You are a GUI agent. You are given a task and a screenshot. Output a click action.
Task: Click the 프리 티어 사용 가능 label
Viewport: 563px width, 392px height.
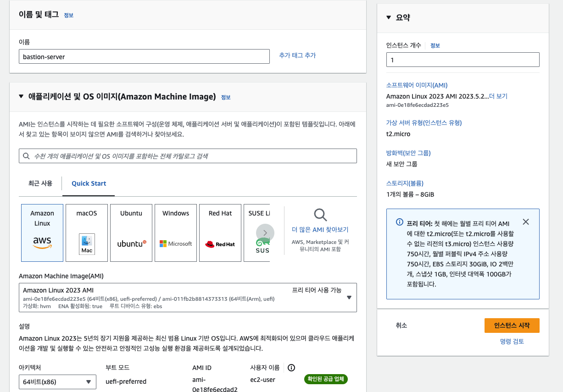tap(317, 290)
